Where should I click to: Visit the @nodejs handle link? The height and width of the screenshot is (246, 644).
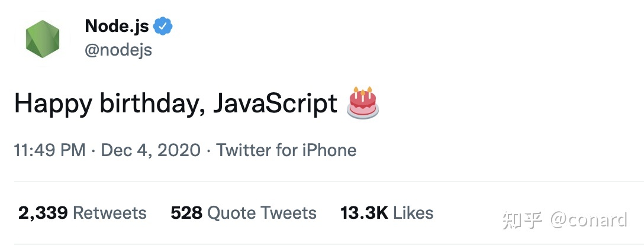(118, 50)
